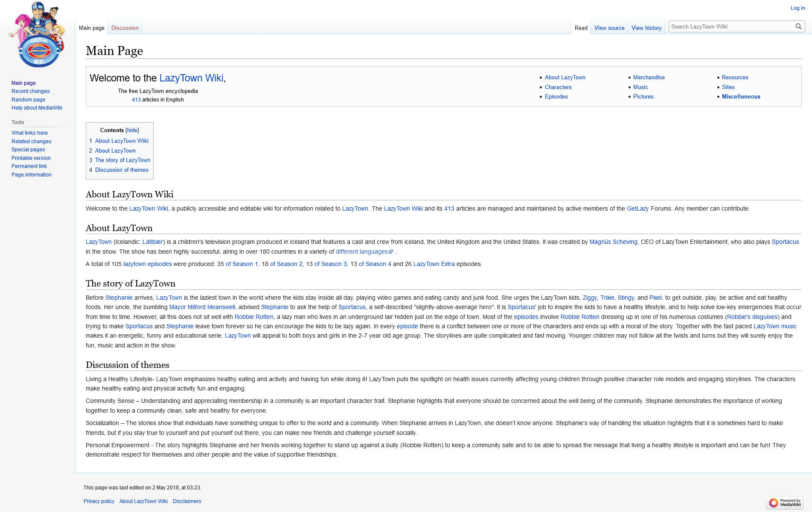Open the Merchandise portal link

coord(649,78)
